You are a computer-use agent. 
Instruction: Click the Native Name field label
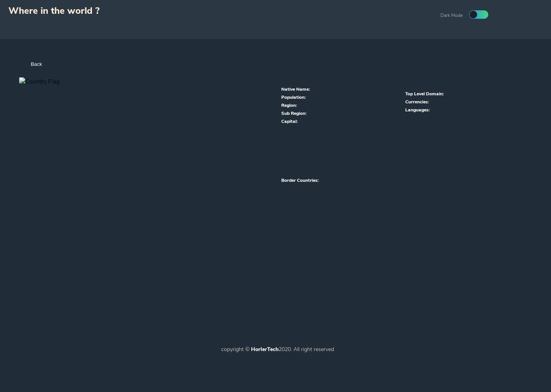295,89
